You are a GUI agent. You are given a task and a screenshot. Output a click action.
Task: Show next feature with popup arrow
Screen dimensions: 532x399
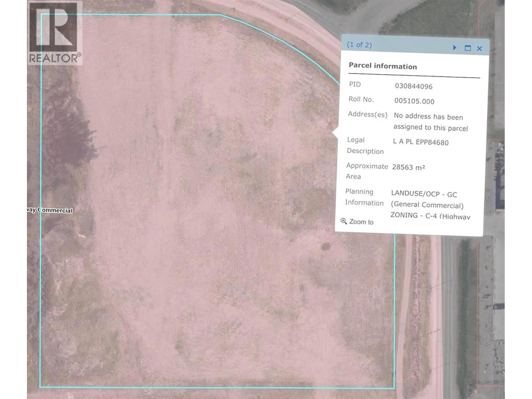pyautogui.click(x=455, y=48)
